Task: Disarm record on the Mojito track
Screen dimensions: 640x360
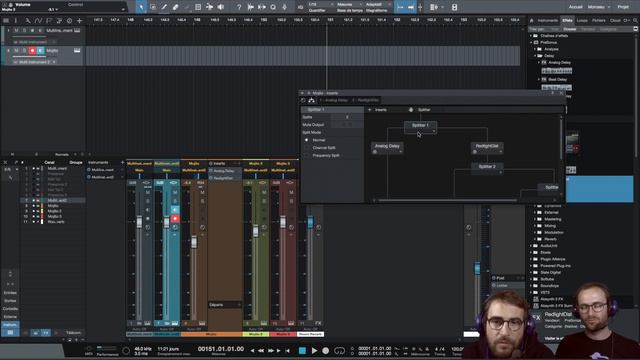Action: pos(32,51)
